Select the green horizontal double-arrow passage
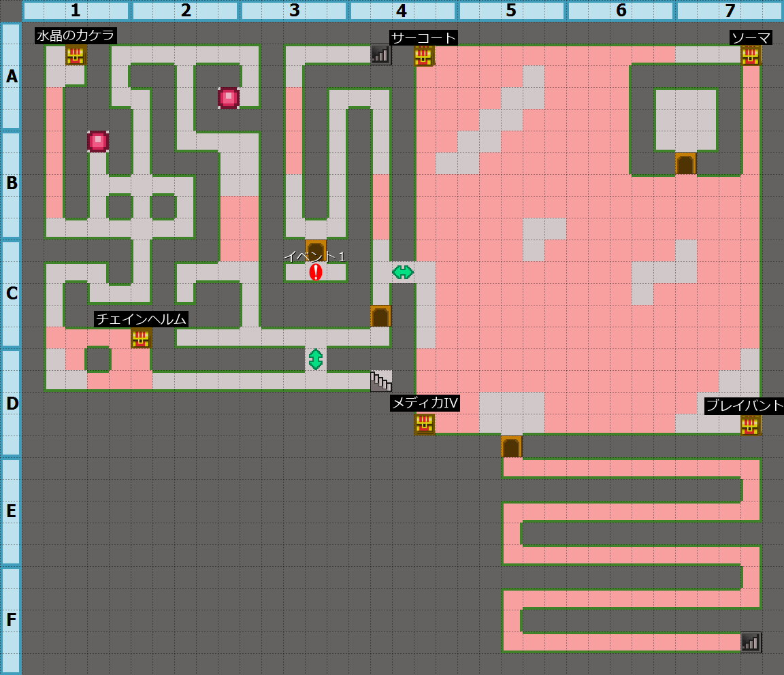 403,272
